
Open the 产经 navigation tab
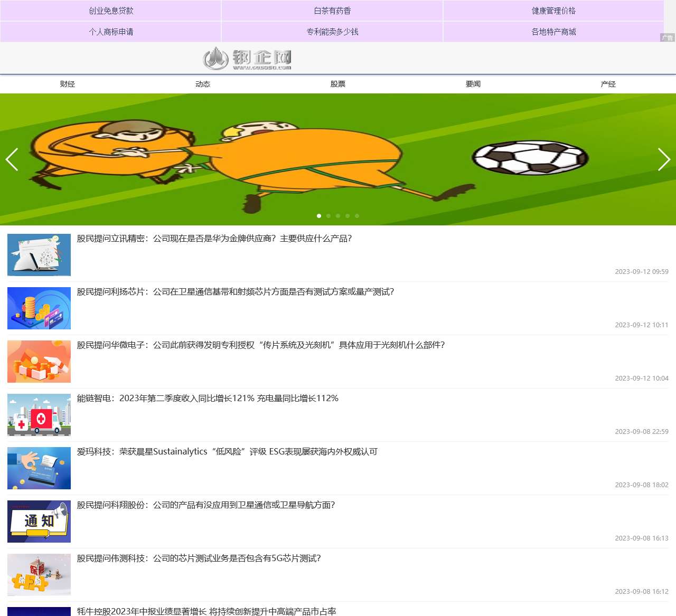click(608, 84)
